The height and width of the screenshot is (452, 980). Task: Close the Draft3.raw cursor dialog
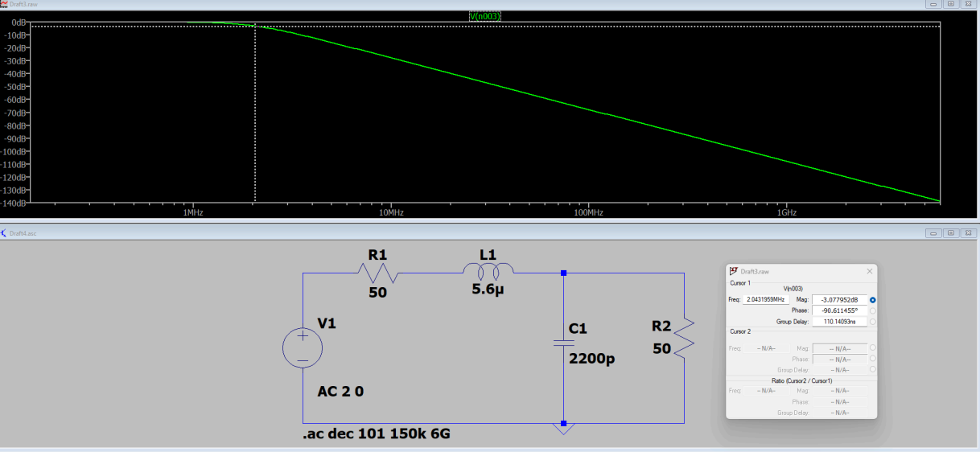point(869,272)
